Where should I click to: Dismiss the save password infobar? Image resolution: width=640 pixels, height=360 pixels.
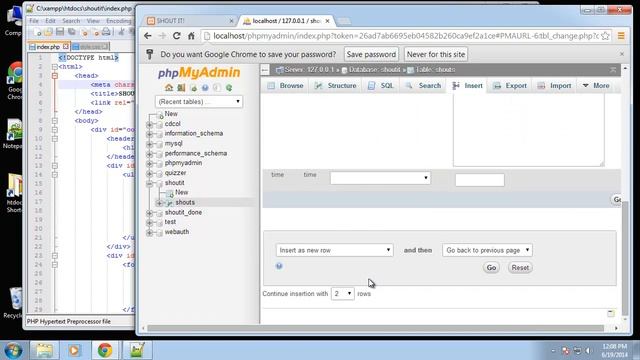click(x=622, y=54)
